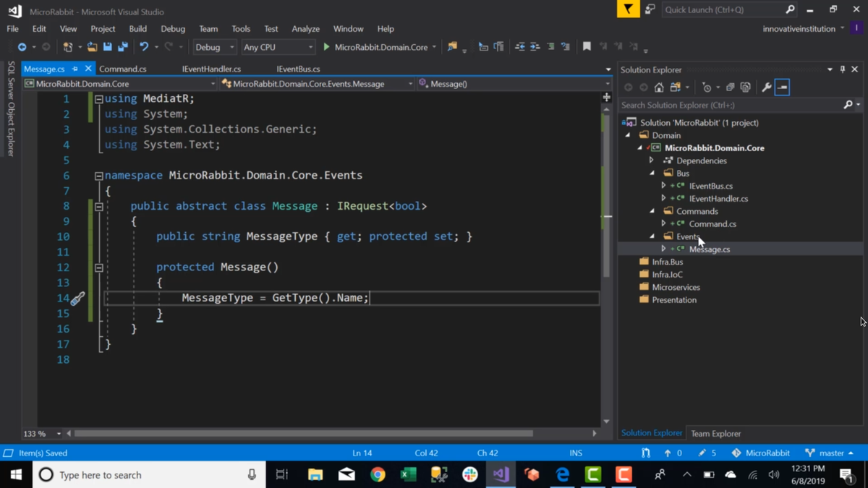This screenshot has height=488, width=868.
Task: Open the Analyze menu
Action: 305,29
